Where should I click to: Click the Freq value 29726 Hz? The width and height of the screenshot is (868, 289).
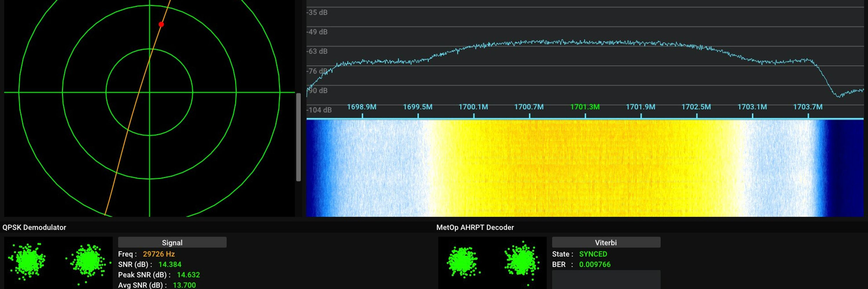tap(159, 254)
